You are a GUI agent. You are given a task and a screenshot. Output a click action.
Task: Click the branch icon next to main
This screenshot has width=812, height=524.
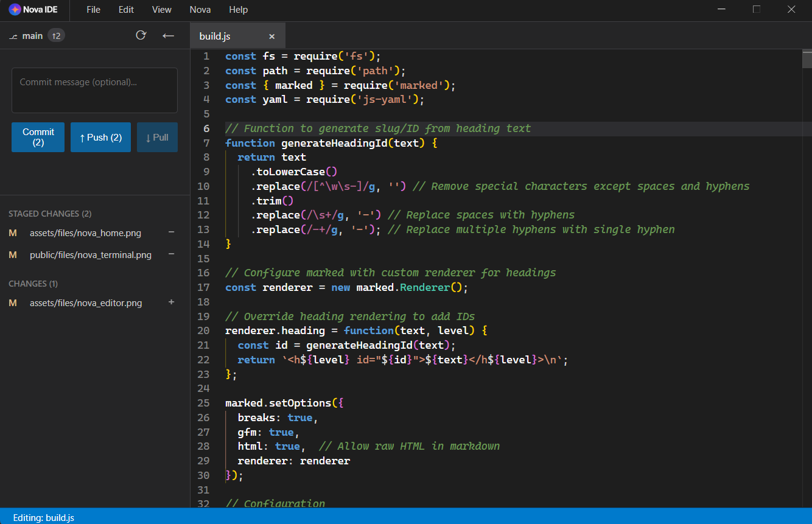(x=13, y=35)
